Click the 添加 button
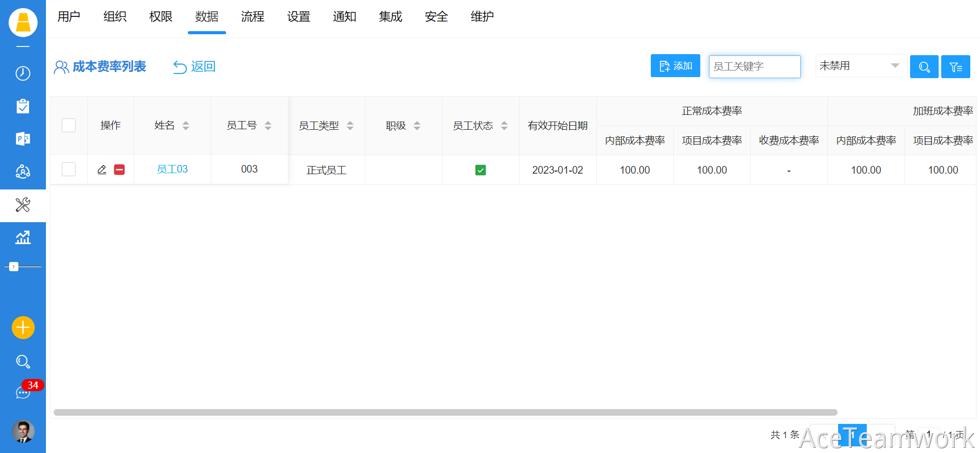The height and width of the screenshot is (453, 980). (x=675, y=66)
